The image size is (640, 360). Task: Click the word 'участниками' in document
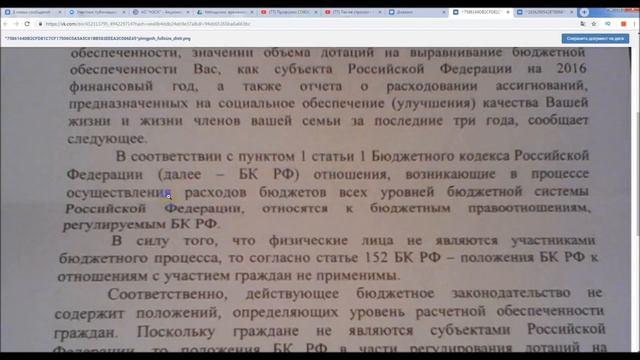(x=553, y=240)
